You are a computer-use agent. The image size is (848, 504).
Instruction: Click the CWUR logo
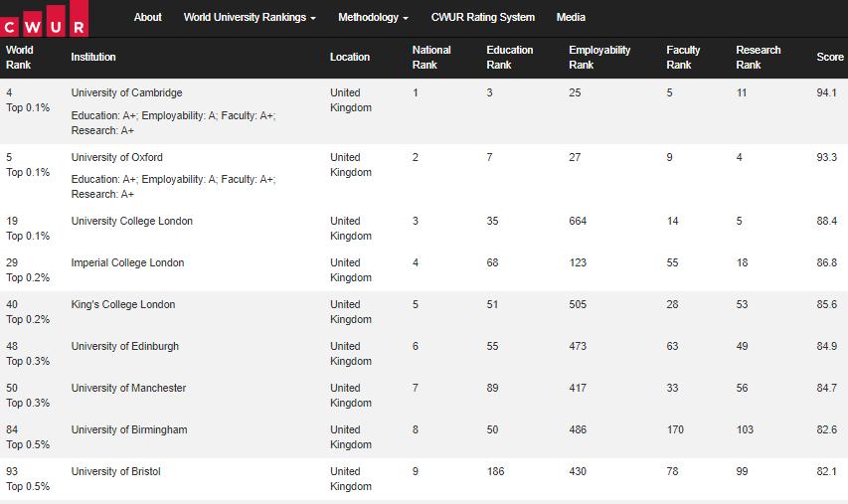click(45, 18)
